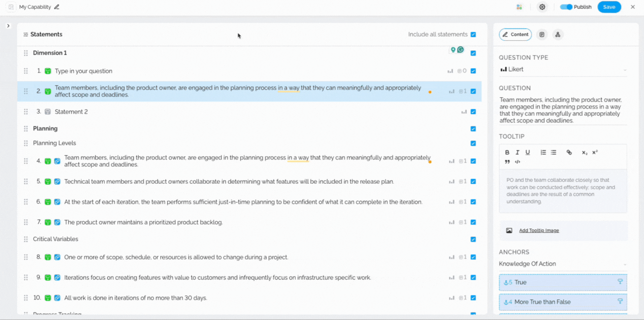Click into the Question text field
This screenshot has height=320, width=644.
pos(561,110)
